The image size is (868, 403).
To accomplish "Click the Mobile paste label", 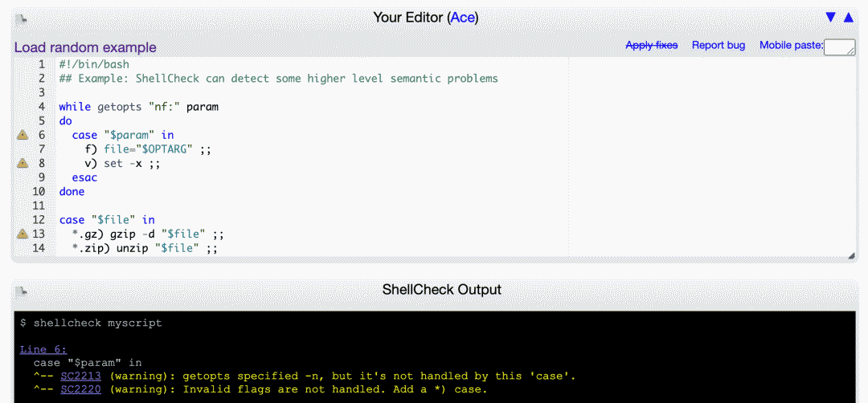I will 791,45.
